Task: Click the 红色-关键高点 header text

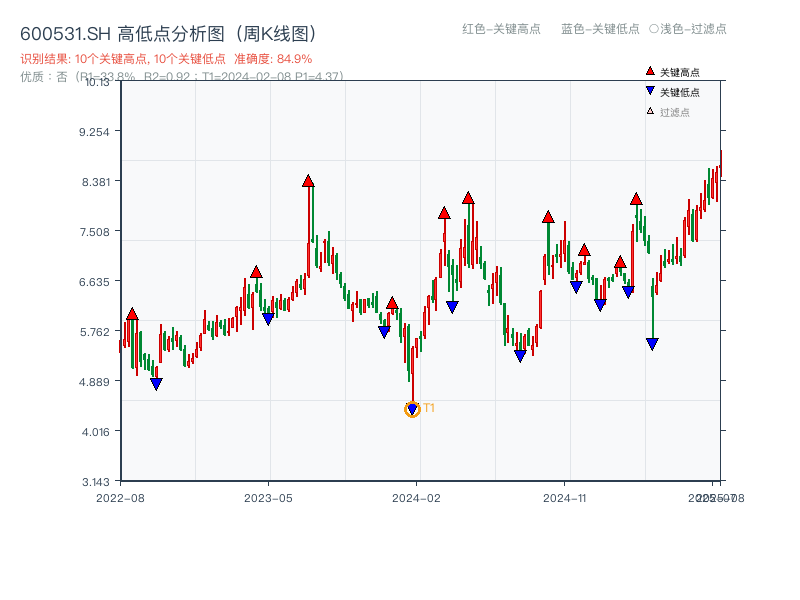Action: pyautogui.click(x=501, y=29)
